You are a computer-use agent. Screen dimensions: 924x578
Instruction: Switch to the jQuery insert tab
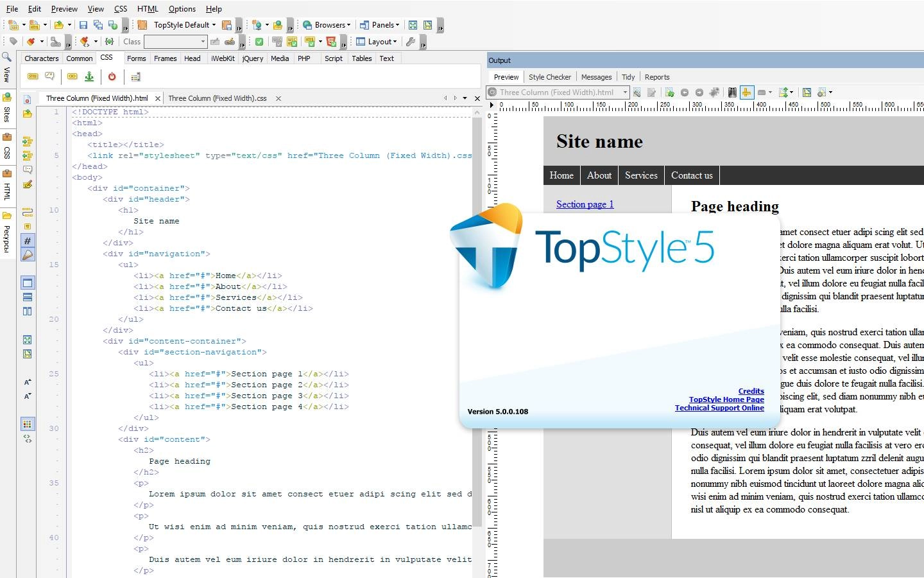pos(253,58)
